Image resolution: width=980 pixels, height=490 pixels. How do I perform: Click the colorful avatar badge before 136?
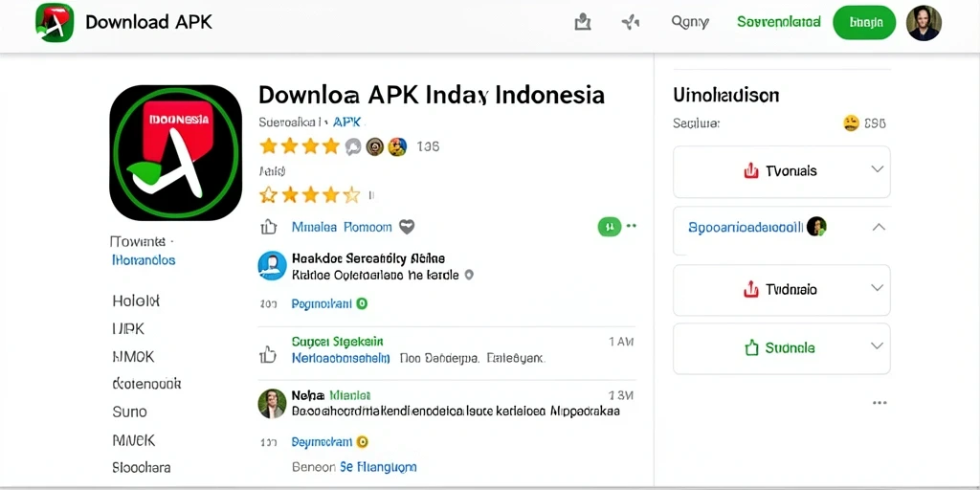point(397,146)
